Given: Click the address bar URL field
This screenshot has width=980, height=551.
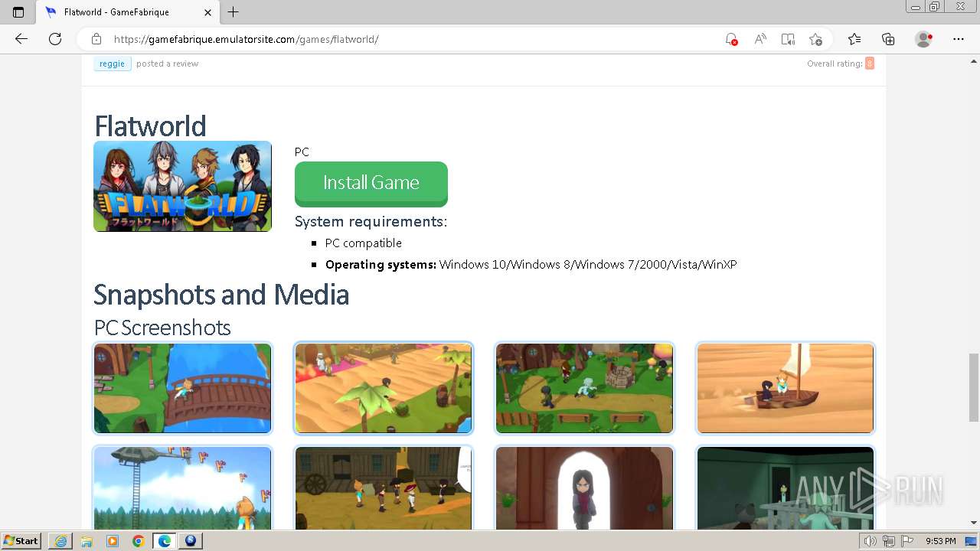Looking at the screenshot, I should pyautogui.click(x=413, y=39).
